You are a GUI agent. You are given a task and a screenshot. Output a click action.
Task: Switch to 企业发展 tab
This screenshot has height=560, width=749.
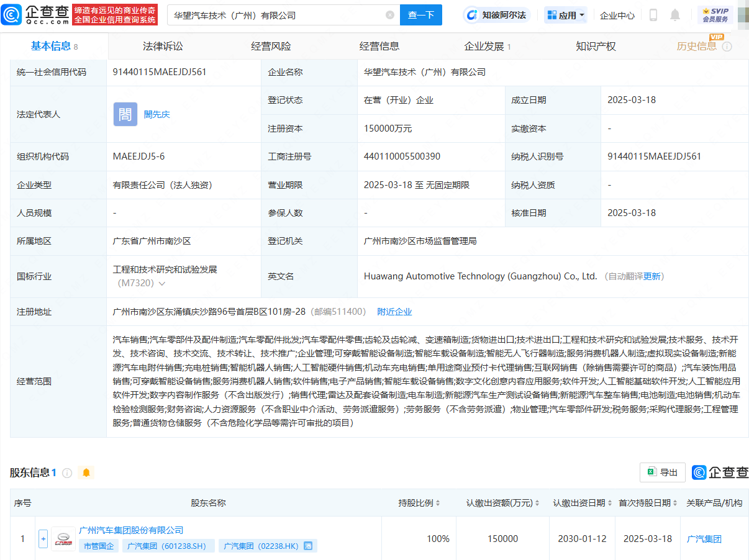(488, 47)
